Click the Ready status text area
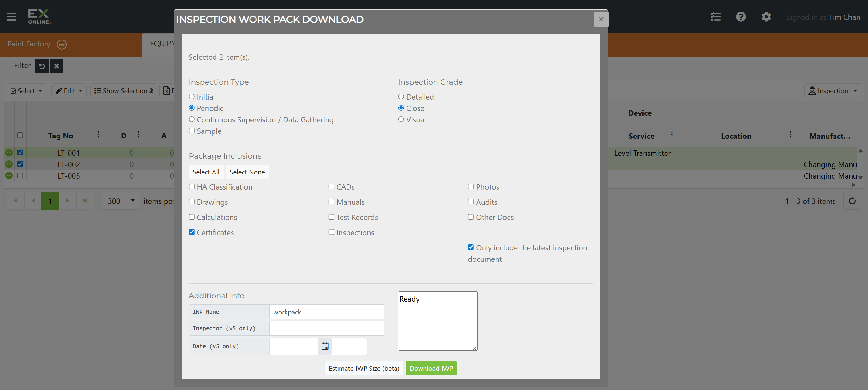Screen dimensions: 868x390 437,321
